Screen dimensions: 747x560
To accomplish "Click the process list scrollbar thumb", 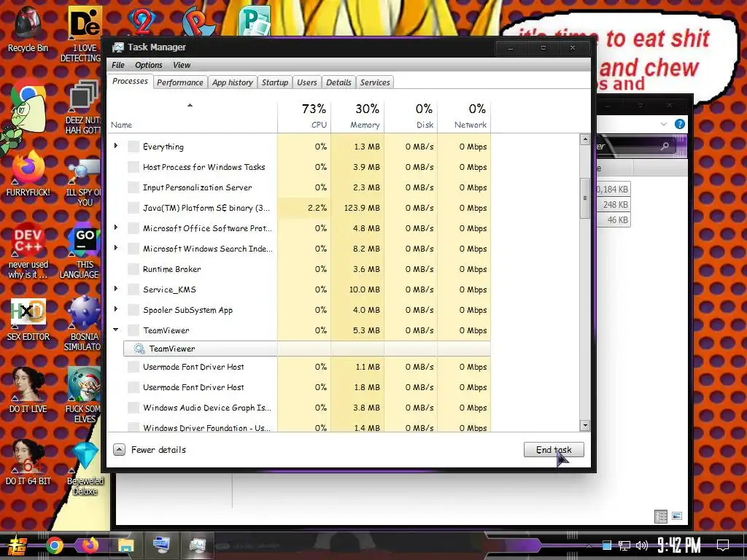I will (x=585, y=198).
